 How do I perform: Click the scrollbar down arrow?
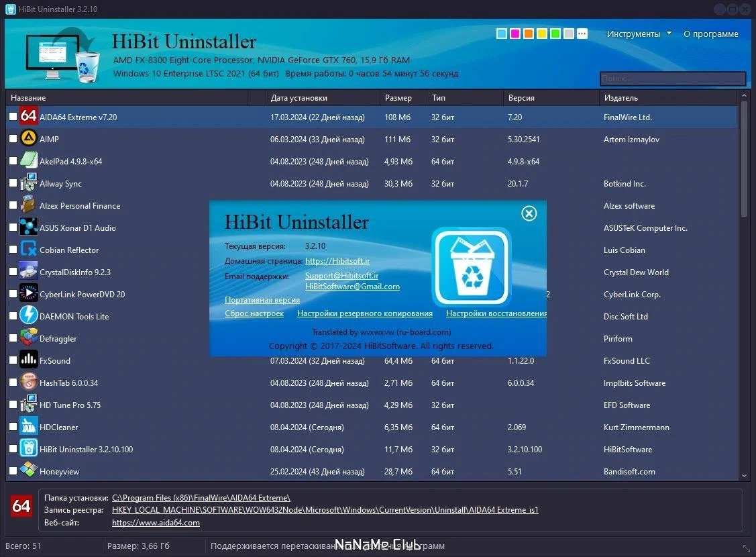[744, 476]
